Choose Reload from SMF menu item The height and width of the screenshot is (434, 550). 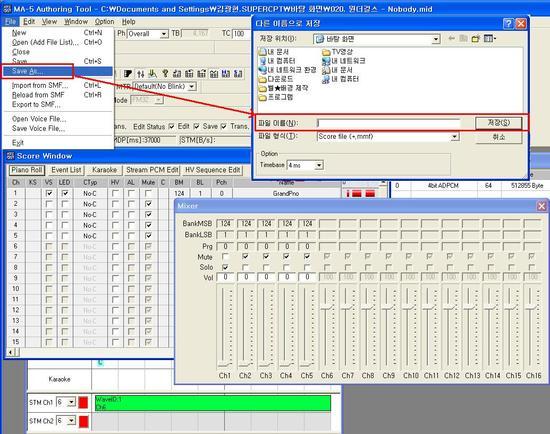pyautogui.click(x=58, y=95)
